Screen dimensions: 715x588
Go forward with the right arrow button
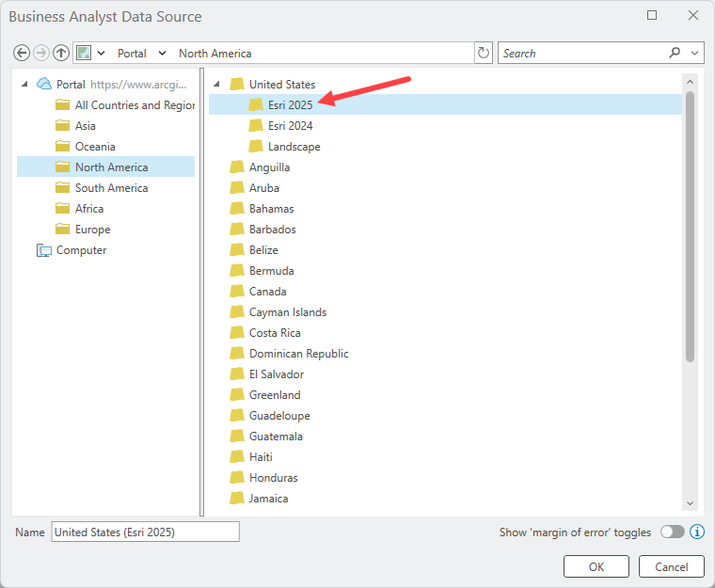click(x=41, y=53)
